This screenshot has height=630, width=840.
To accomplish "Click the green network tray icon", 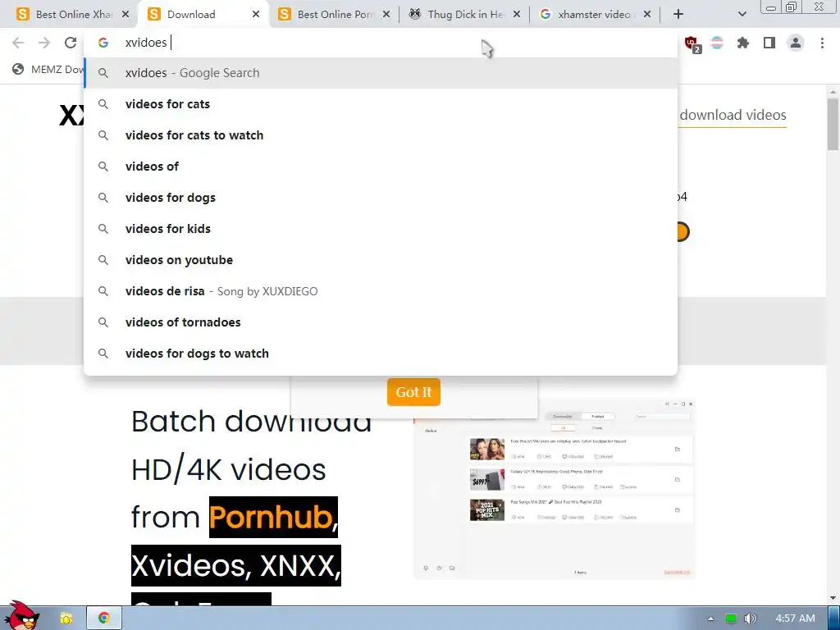I will [730, 619].
